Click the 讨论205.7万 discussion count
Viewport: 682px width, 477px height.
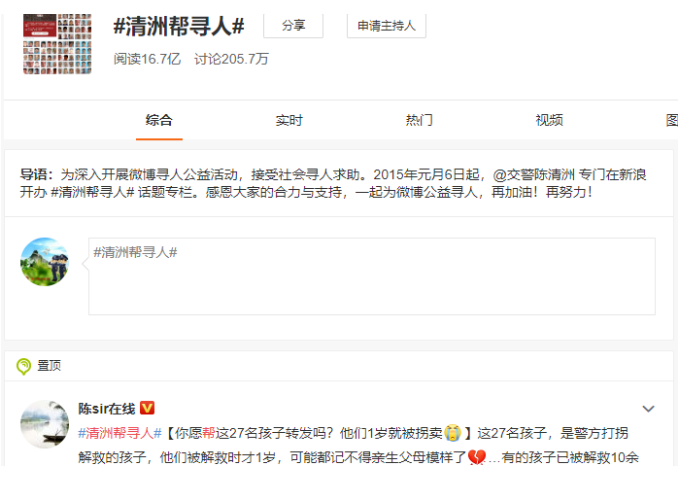(x=231, y=59)
